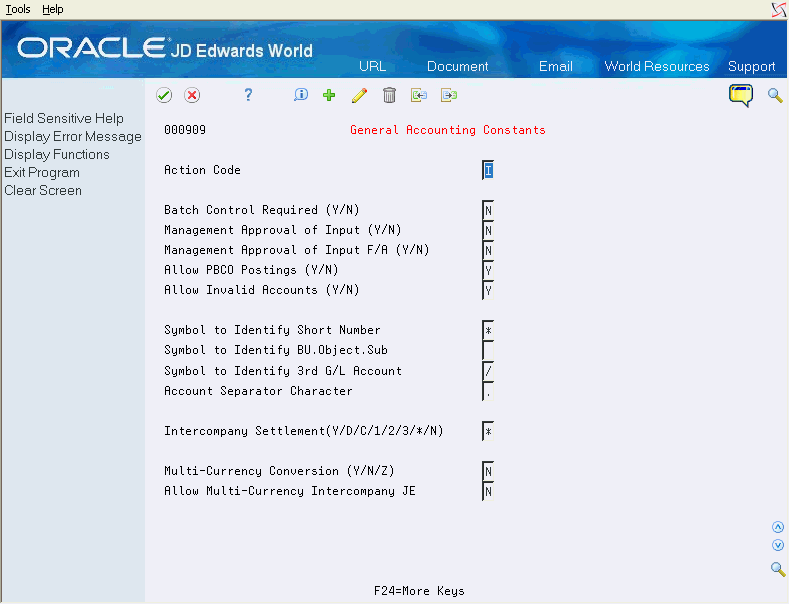The image size is (789, 604).
Task: Click the export arrow toolbar icon
Action: click(449, 95)
